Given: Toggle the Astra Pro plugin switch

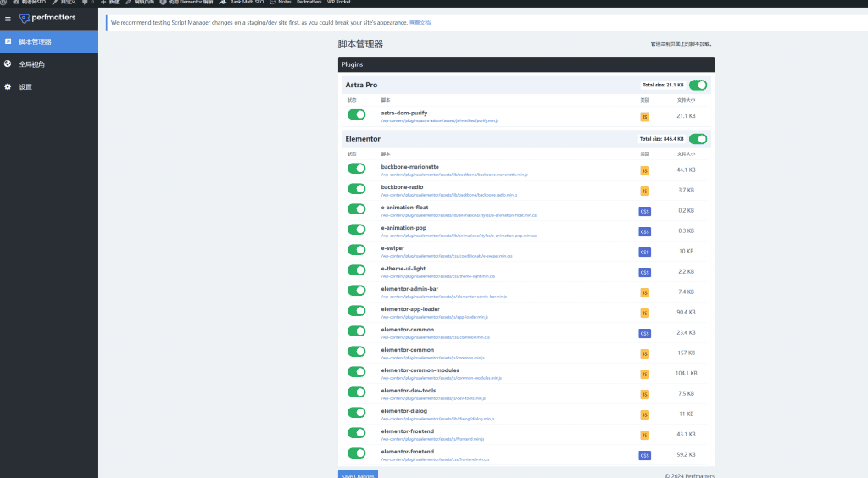Looking at the screenshot, I should [698, 85].
